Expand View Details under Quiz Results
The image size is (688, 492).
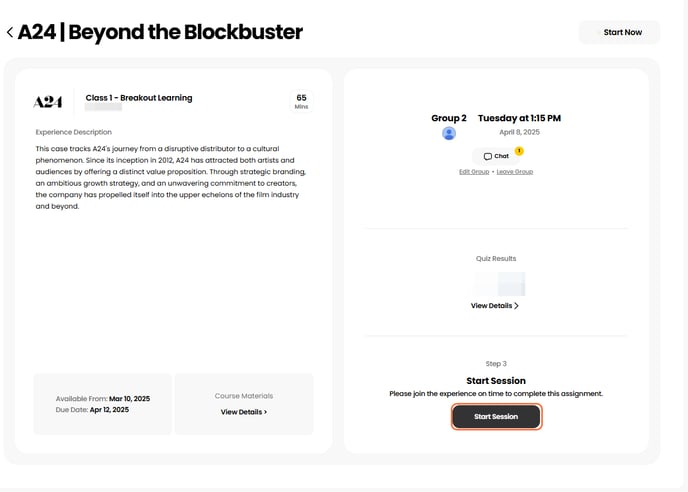[x=495, y=306]
